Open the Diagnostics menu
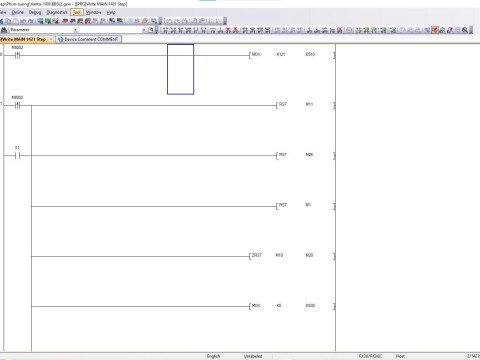This screenshot has width=480, height=360. coord(57,12)
